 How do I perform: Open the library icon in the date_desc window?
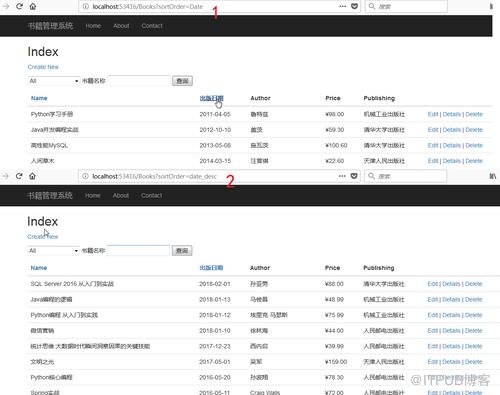pos(493,176)
